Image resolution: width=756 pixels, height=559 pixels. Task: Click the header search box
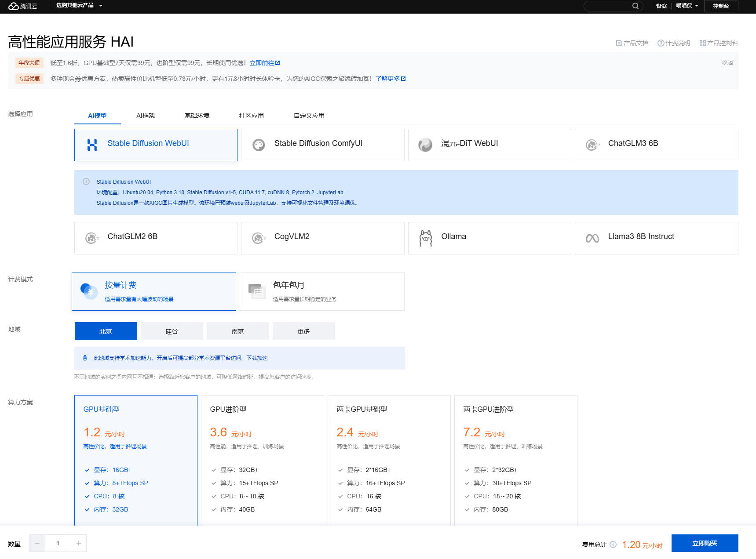point(613,6)
